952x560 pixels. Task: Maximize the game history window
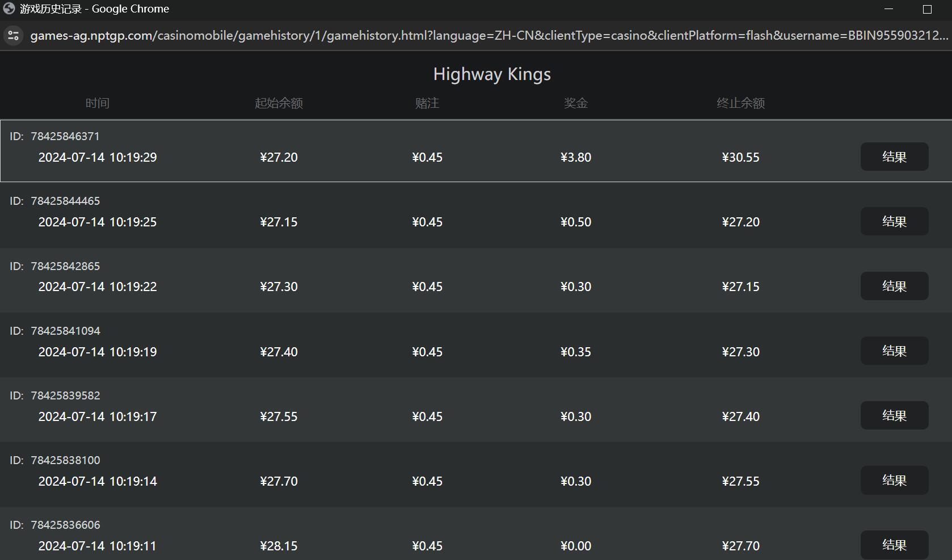[x=927, y=9]
